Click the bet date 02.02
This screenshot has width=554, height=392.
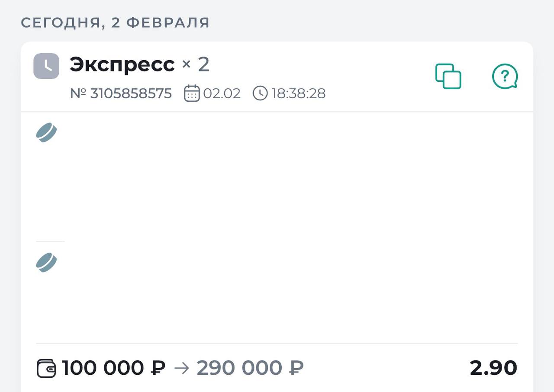[222, 93]
